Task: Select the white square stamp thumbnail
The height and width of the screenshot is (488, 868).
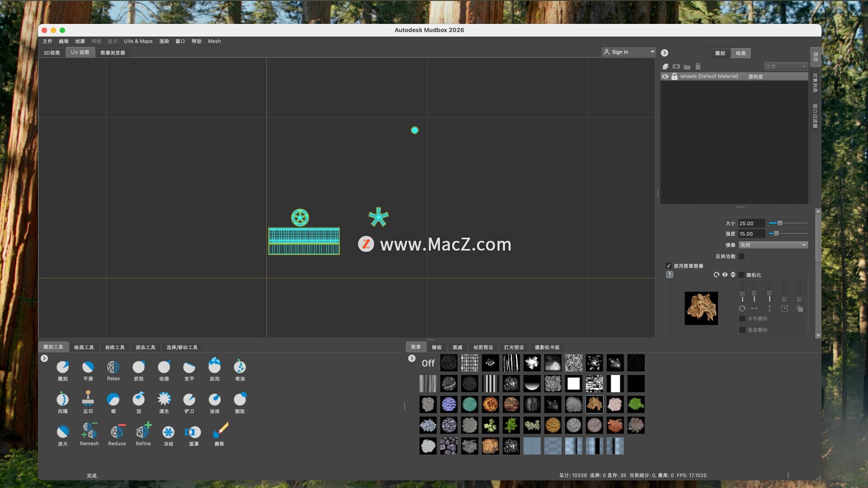Action: click(573, 384)
